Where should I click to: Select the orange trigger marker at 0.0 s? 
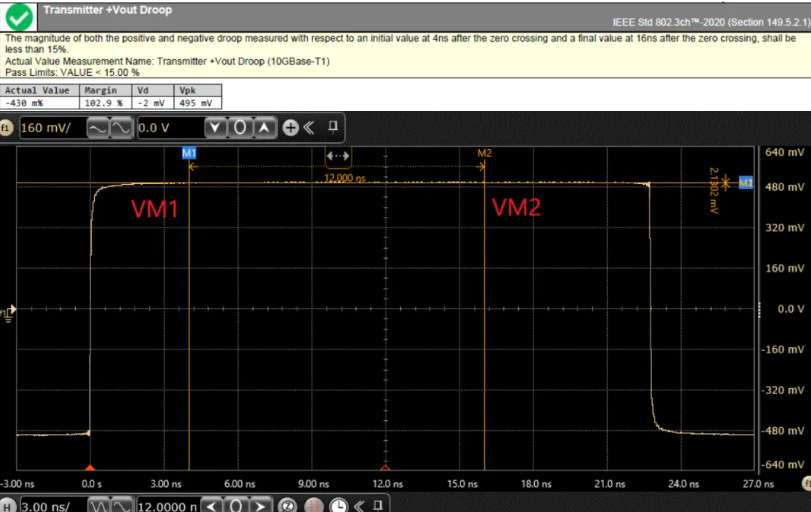[x=90, y=467]
